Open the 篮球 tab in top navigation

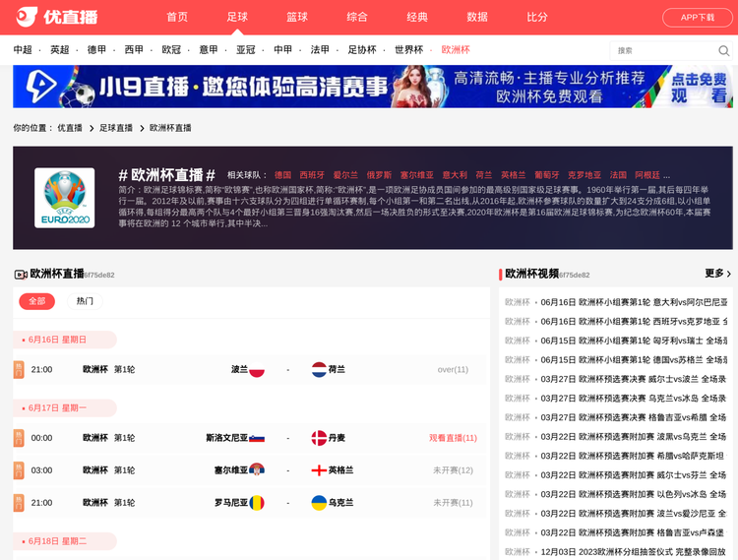point(297,17)
